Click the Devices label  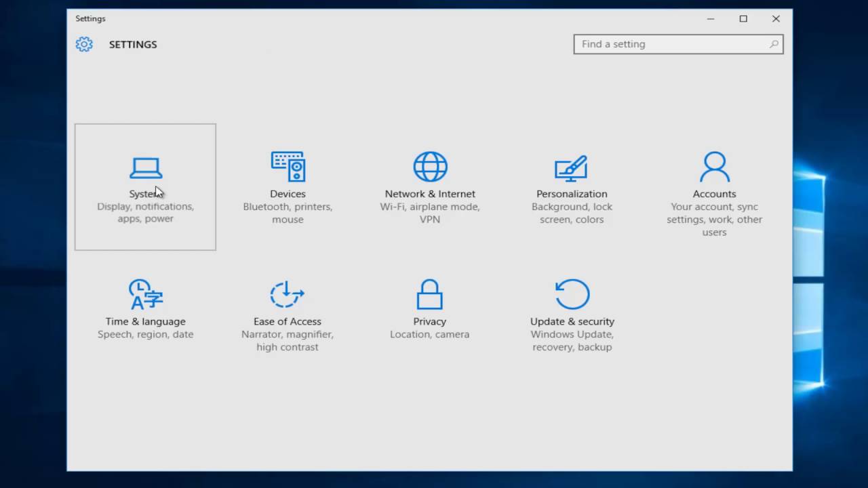[288, 194]
